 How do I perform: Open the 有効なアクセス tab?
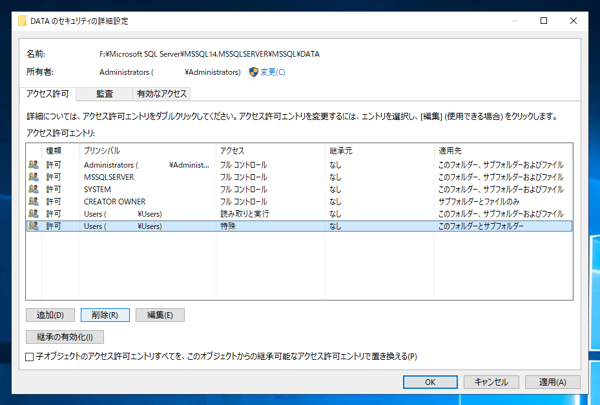[x=161, y=94]
